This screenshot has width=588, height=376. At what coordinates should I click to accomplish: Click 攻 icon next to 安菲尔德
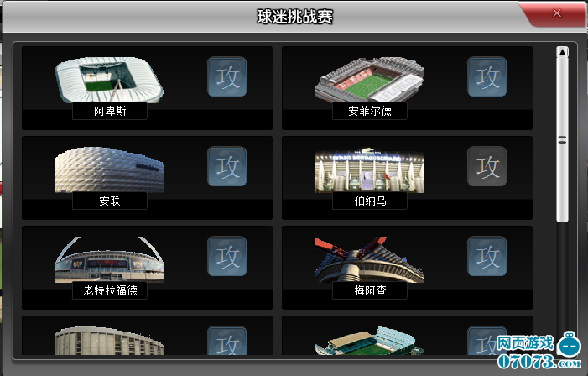(487, 77)
